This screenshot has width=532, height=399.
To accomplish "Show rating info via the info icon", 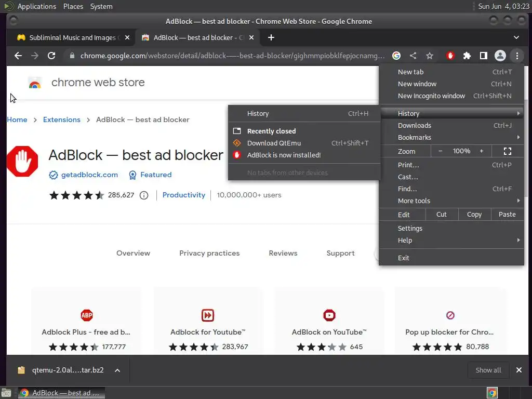I will pyautogui.click(x=144, y=195).
